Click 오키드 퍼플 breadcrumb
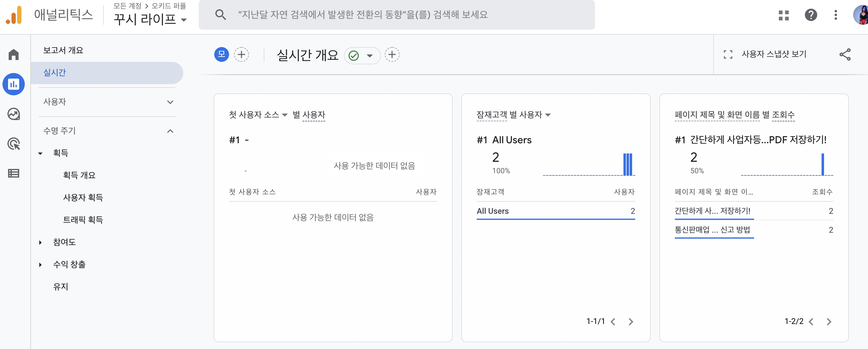Image resolution: width=868 pixels, height=349 pixels. pyautogui.click(x=169, y=6)
